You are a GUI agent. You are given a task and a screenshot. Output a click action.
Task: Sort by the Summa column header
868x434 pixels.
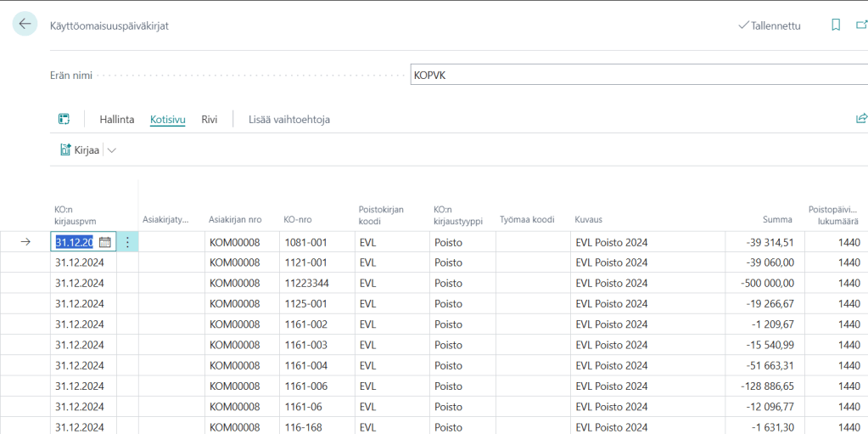tap(776, 219)
